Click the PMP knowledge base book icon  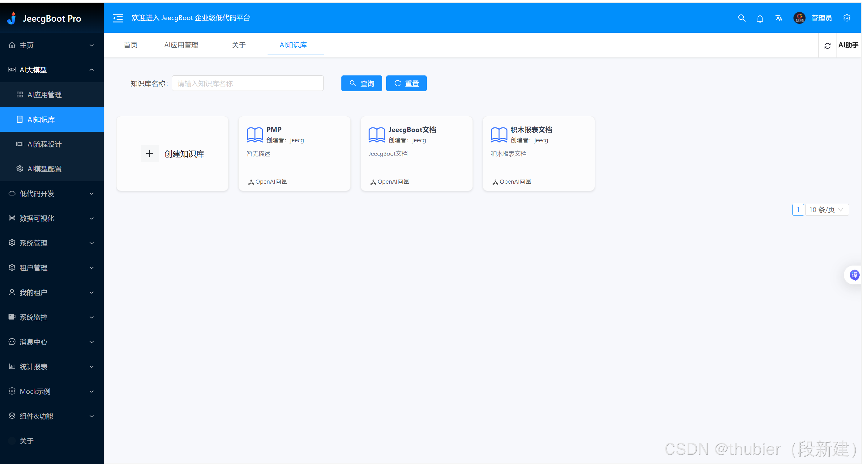click(255, 135)
